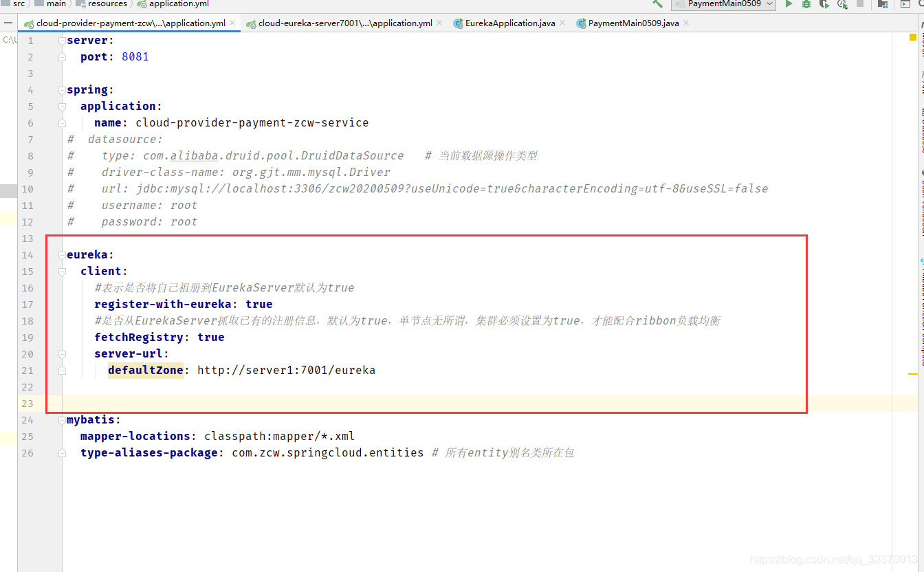Screen dimensions: 924x572
Task: Collapse the application block fold marker on line 5
Action: tap(62, 107)
